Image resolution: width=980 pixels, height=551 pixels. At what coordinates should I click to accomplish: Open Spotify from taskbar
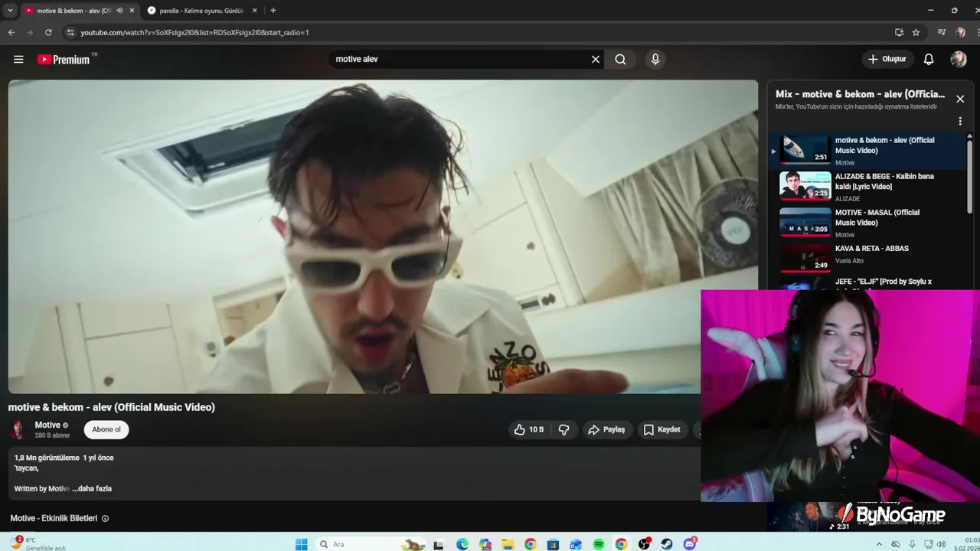[x=599, y=544]
